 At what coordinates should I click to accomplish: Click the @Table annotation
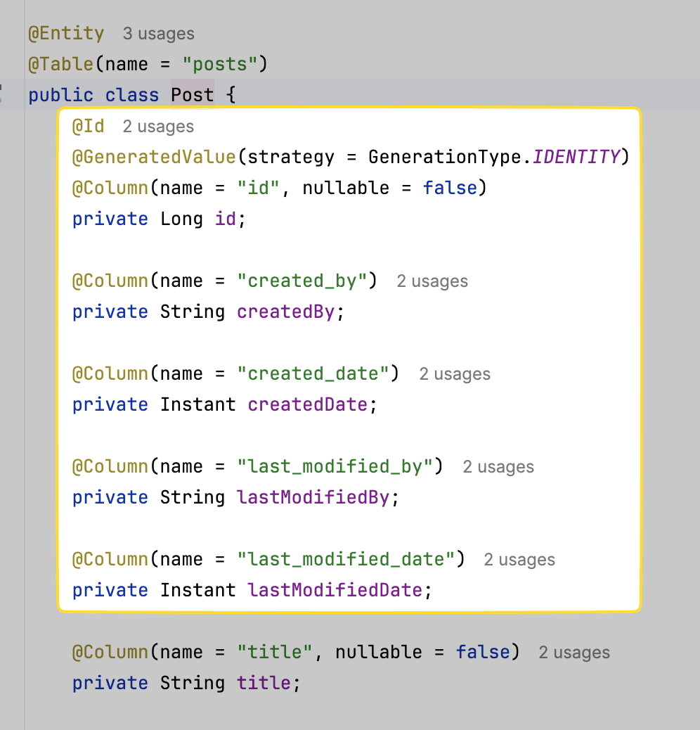61,64
